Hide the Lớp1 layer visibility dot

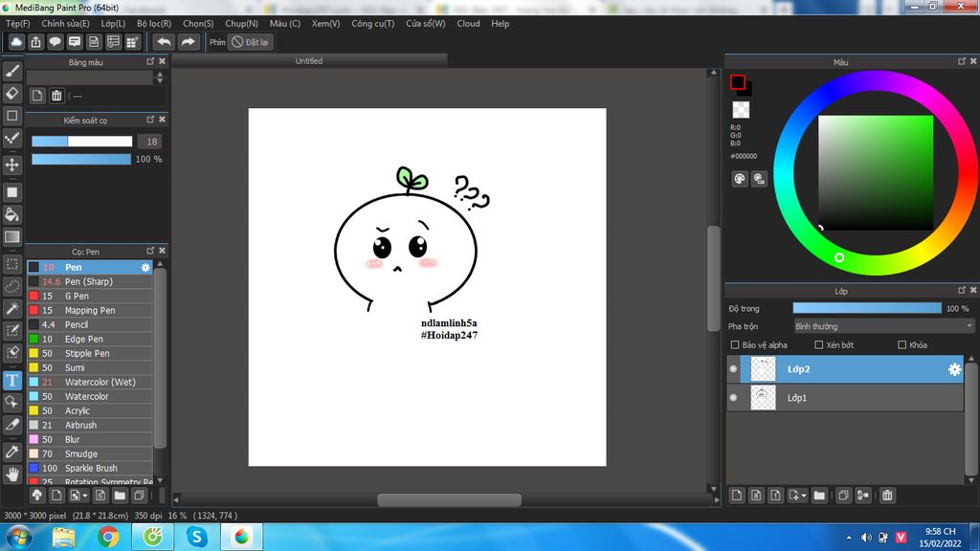pos(733,397)
